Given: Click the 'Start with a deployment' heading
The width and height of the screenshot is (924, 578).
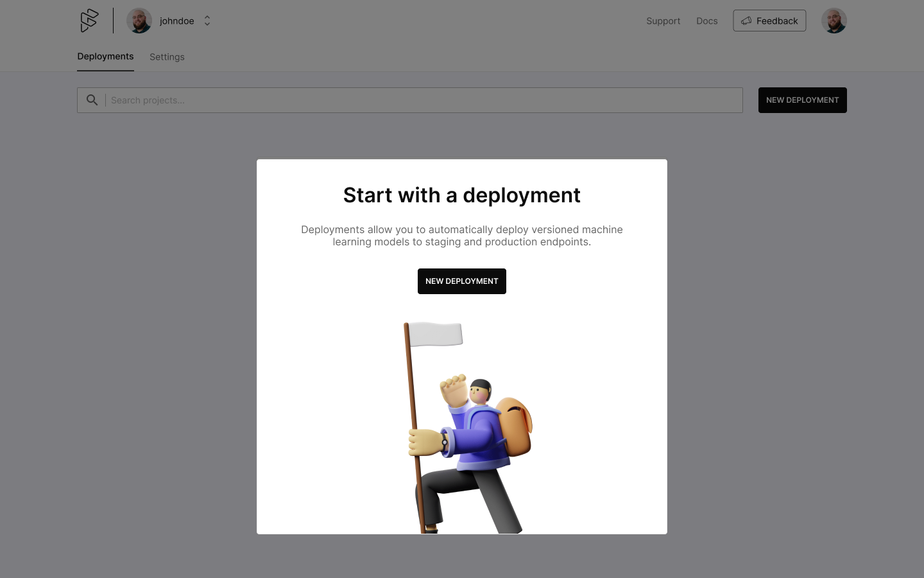Looking at the screenshot, I should click(461, 195).
